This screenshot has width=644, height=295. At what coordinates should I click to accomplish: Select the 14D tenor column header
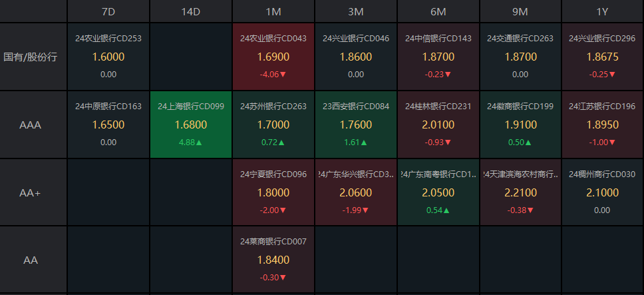click(191, 11)
